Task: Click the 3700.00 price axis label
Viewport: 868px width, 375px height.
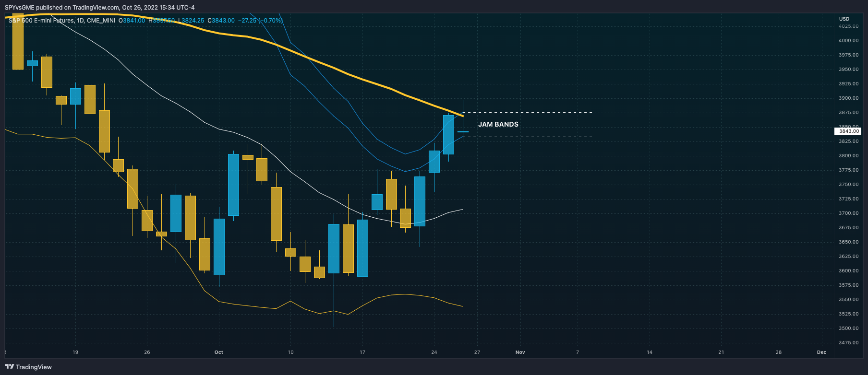Action: click(x=848, y=213)
